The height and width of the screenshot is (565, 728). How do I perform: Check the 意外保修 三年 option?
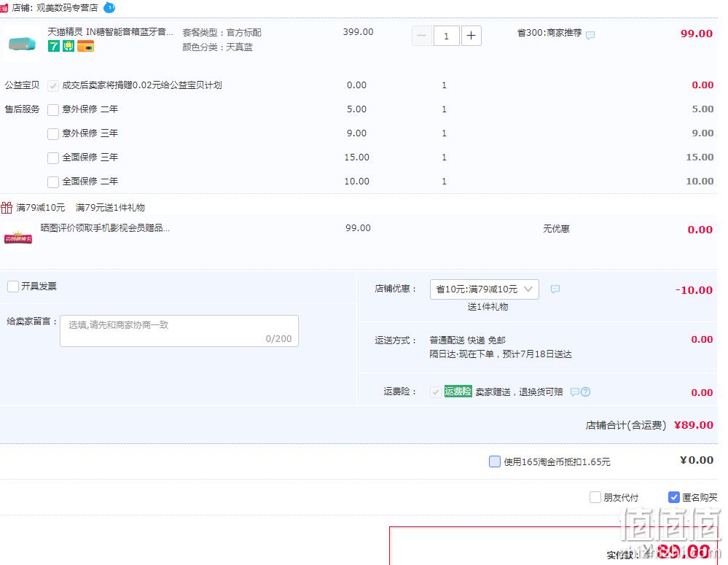(x=53, y=134)
